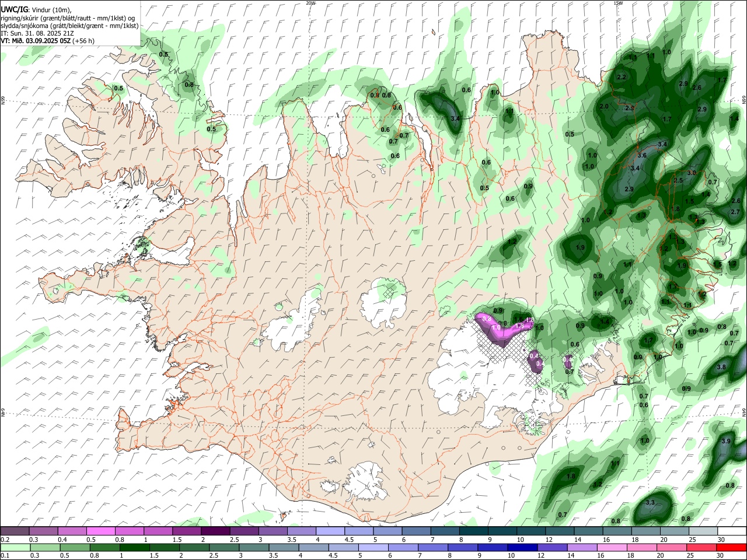Click the 3.6 precipitation value on the map

click(643, 156)
